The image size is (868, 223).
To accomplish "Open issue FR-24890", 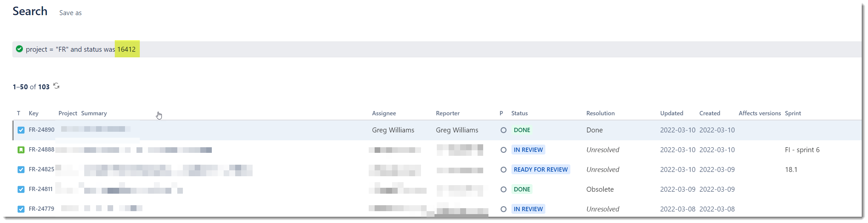I will (41, 130).
